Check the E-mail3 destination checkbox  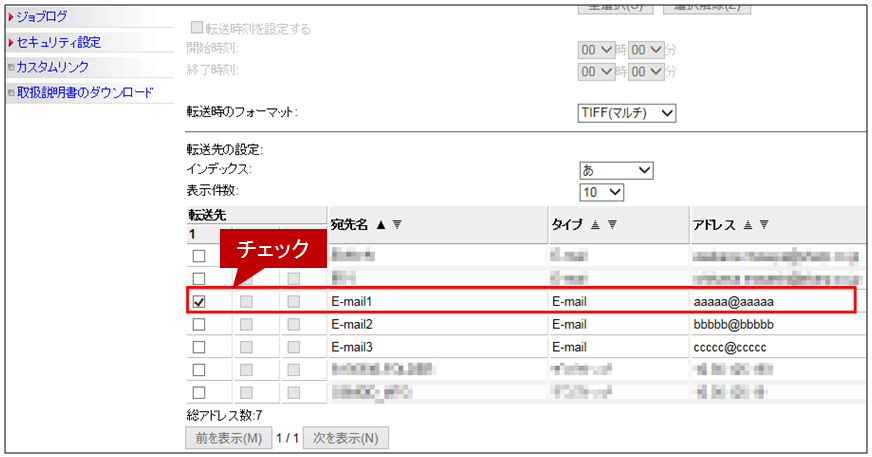pyautogui.click(x=199, y=347)
